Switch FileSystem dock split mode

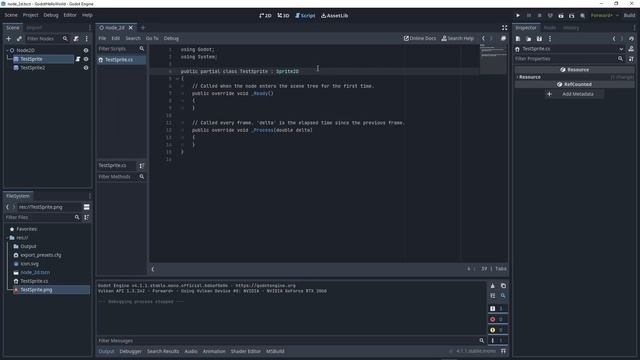[x=87, y=207]
